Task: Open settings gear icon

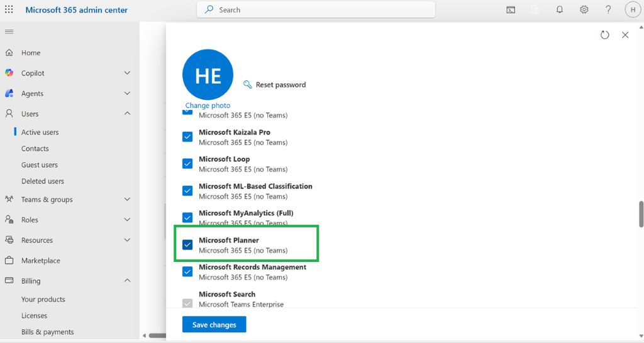Action: 584,10
